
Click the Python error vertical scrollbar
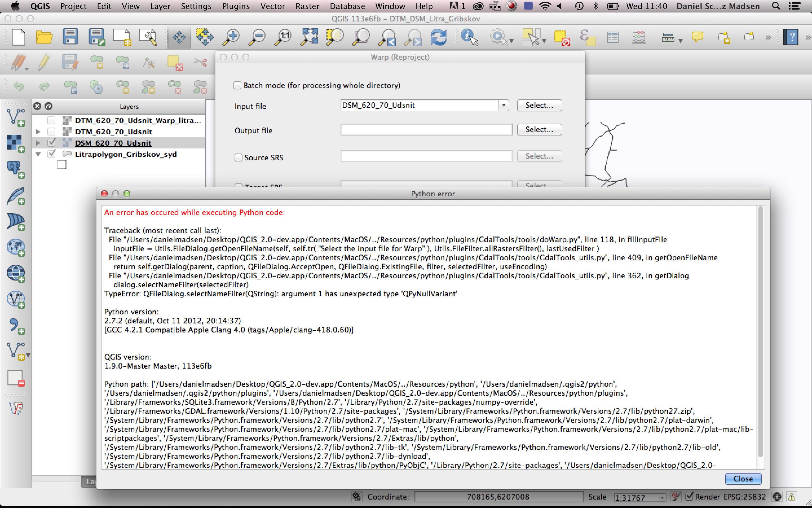click(760, 332)
